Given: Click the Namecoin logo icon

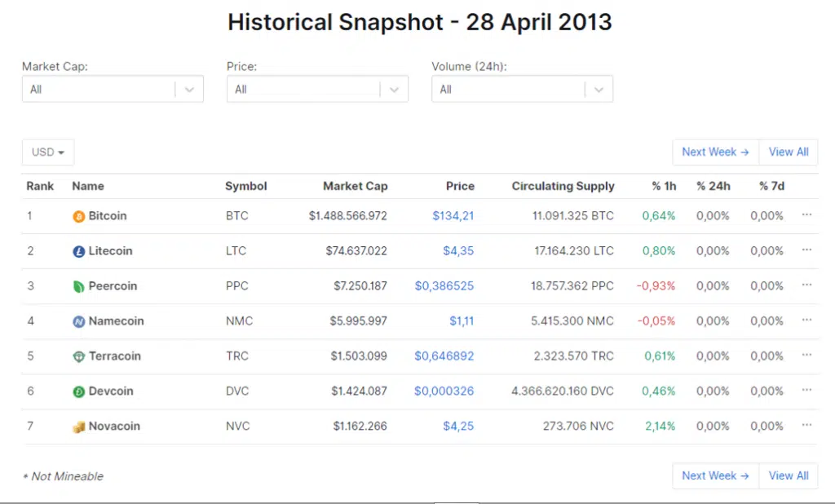Looking at the screenshot, I should click(79, 321).
